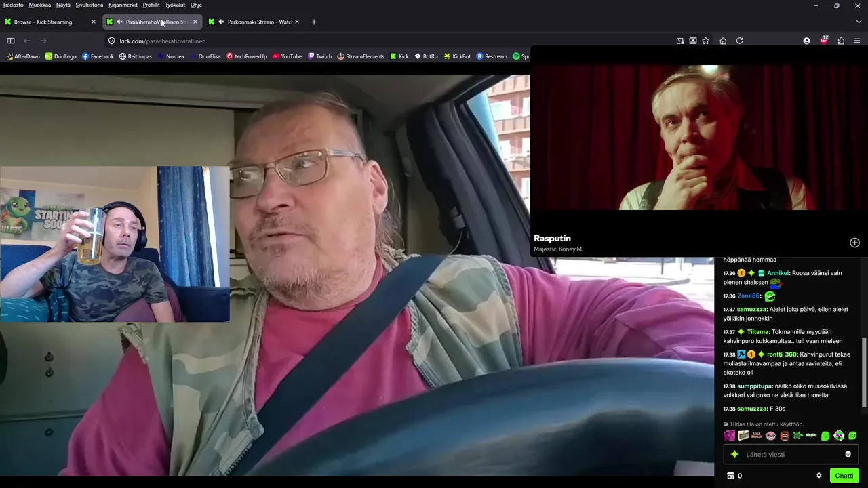Open the BotRix bookmark
The image size is (868, 488).
coord(427,56)
